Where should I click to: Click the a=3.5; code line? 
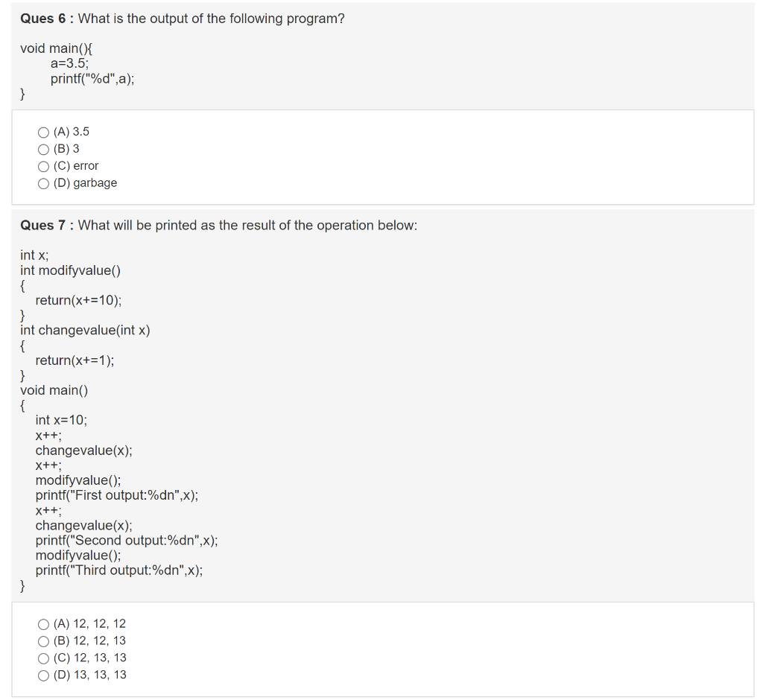69,63
